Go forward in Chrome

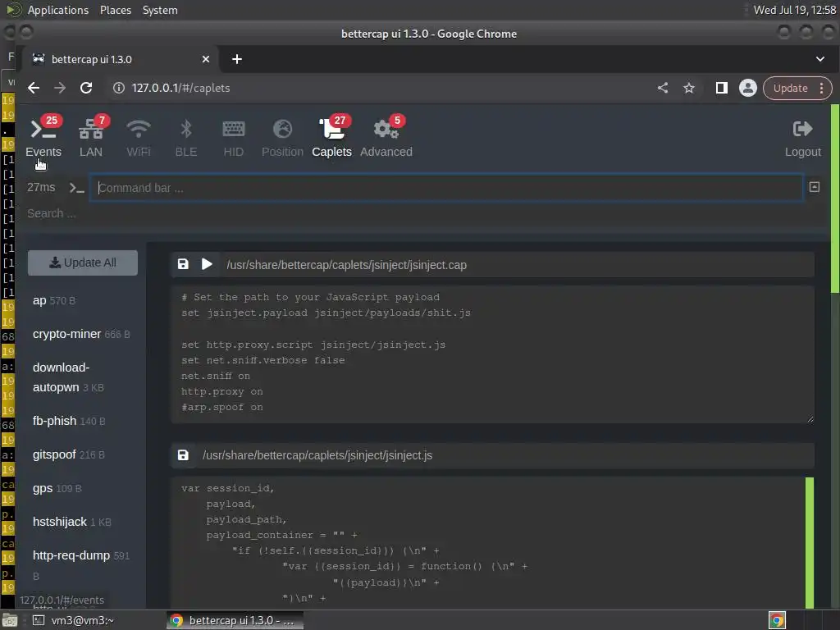tap(60, 88)
